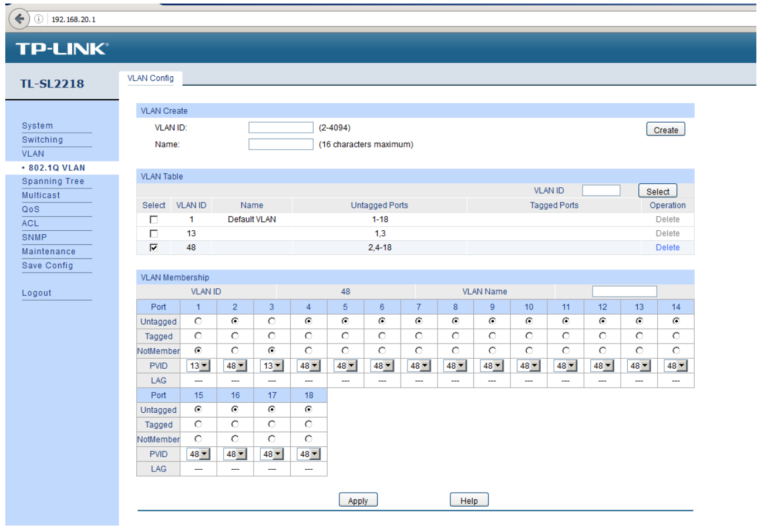
Task: Open the PVID dropdown for port 14
Action: (x=676, y=366)
